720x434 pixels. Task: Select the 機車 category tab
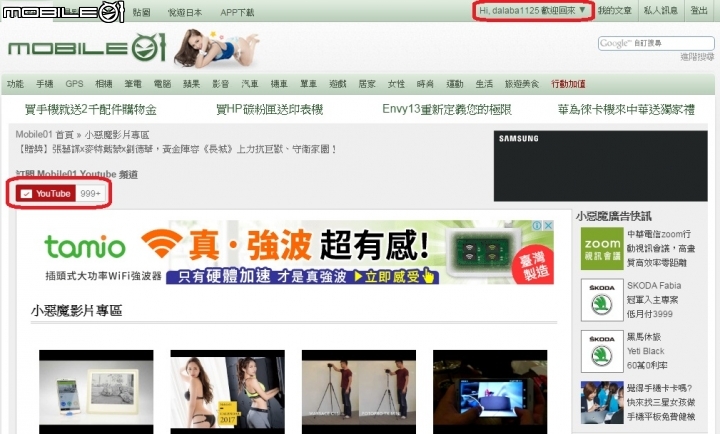pyautogui.click(x=279, y=84)
